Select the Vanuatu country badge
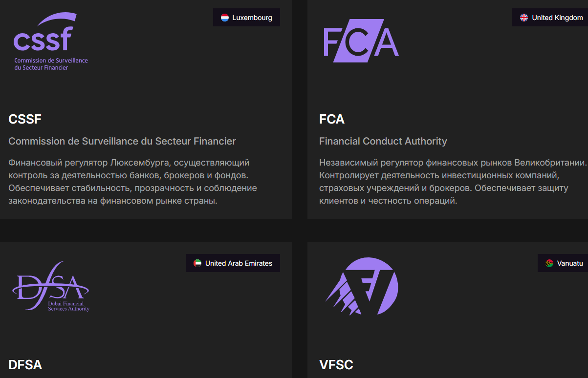The width and height of the screenshot is (588, 378). click(563, 263)
